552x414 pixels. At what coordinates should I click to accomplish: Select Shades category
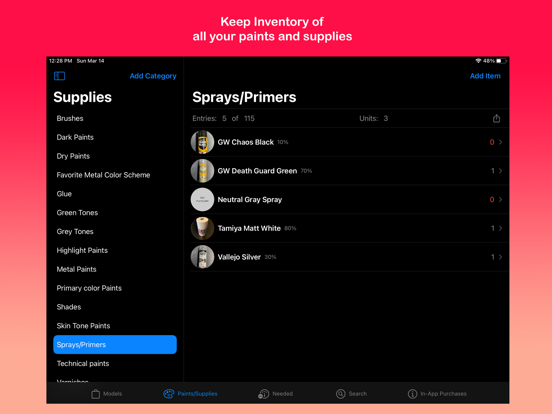[x=115, y=307]
